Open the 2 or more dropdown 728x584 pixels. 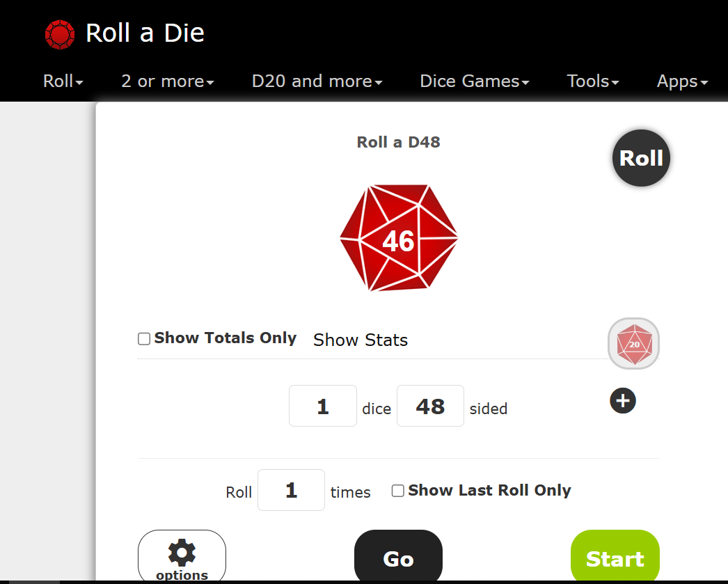[168, 81]
